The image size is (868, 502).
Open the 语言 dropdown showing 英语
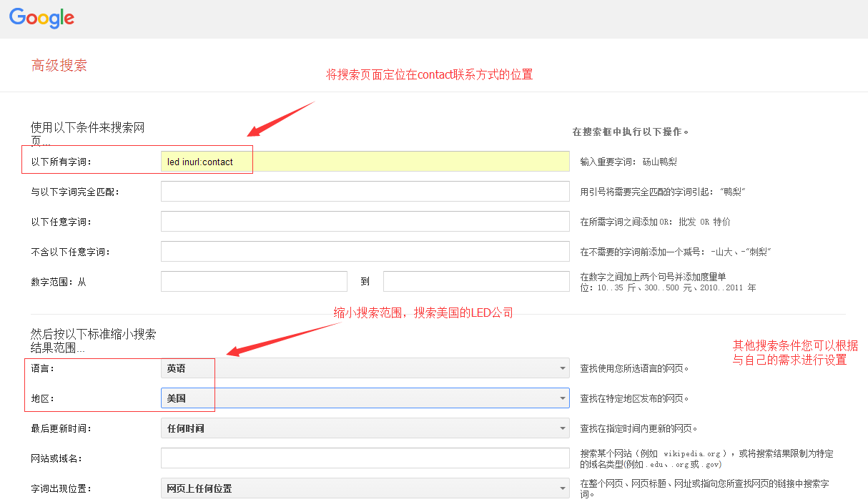pos(365,368)
